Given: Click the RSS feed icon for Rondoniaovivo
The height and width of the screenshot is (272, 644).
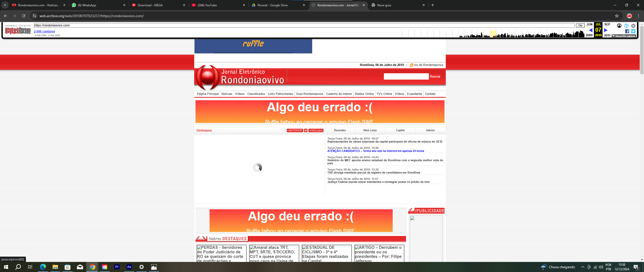Looking at the screenshot, I should tap(411, 65).
